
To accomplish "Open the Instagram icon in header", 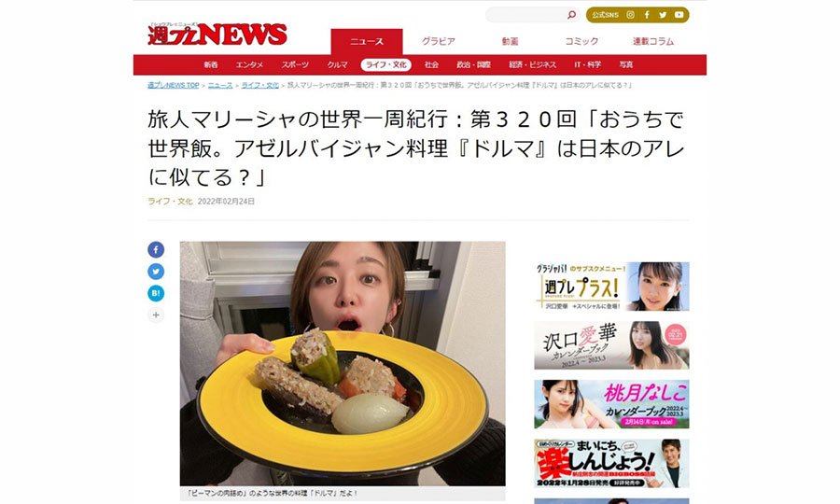I will pyautogui.click(x=631, y=15).
